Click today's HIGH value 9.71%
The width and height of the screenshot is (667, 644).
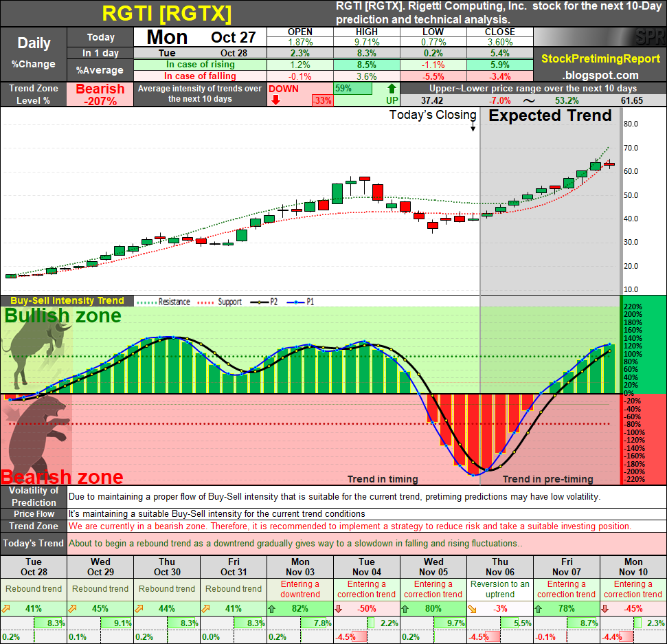tap(366, 42)
